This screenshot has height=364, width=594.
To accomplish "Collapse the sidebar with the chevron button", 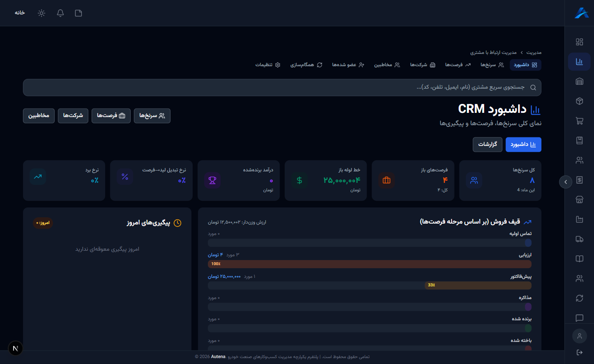I will coord(566,182).
